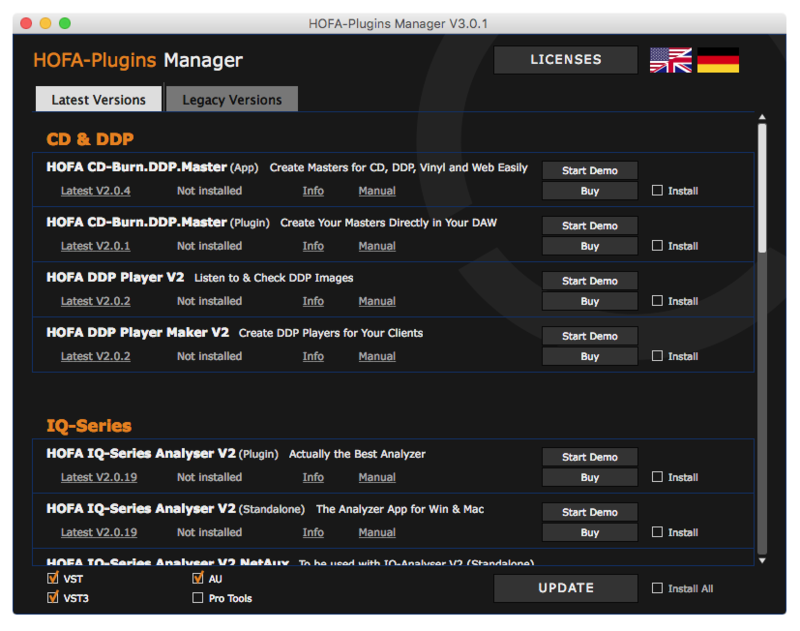Open Info for IQ-Series Analyser V2 (Standalone)
800x631 pixels.
tap(313, 532)
